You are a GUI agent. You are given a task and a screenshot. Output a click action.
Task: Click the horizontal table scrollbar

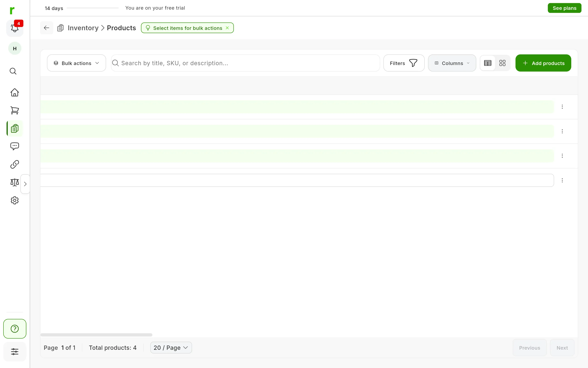pos(96,335)
